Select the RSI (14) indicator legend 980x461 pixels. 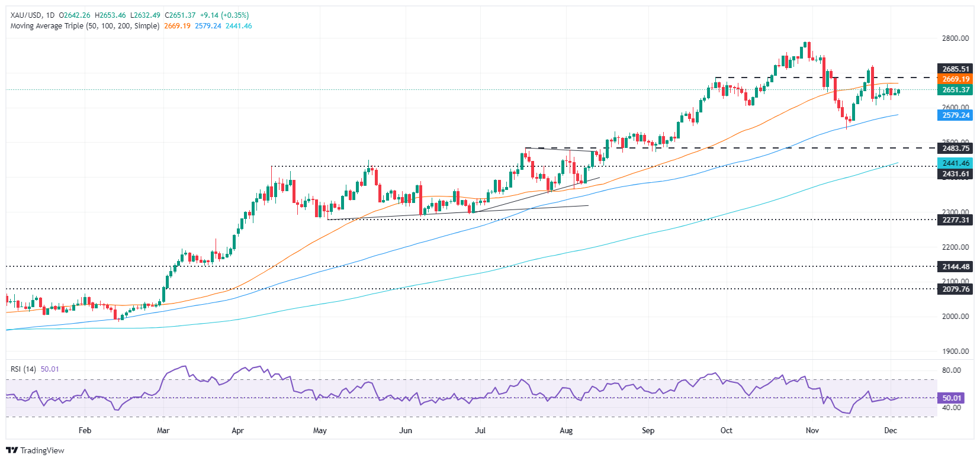click(23, 369)
